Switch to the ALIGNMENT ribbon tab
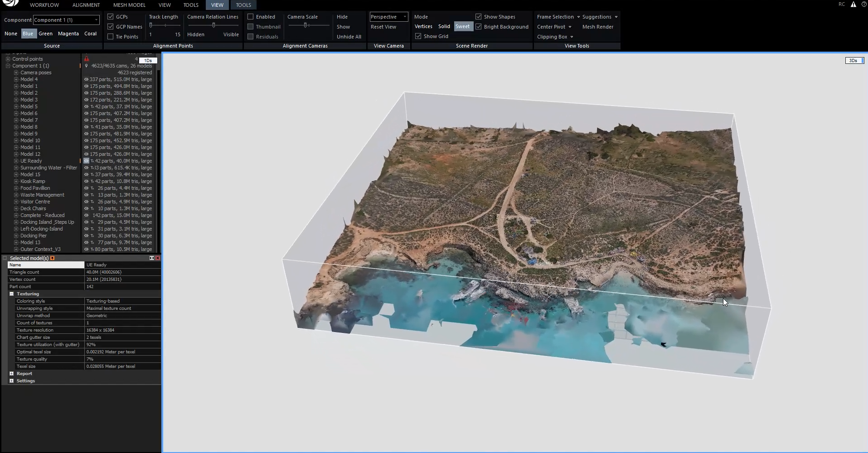The image size is (868, 453). [86, 5]
